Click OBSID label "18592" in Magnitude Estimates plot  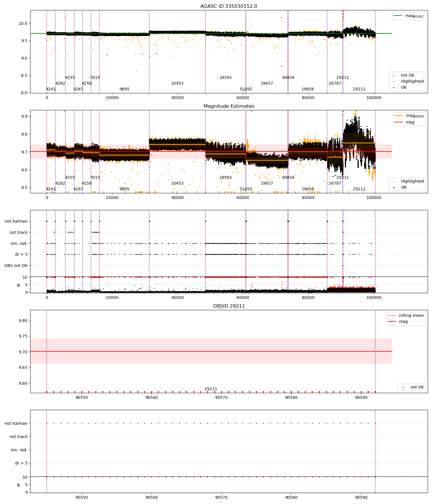point(226,178)
